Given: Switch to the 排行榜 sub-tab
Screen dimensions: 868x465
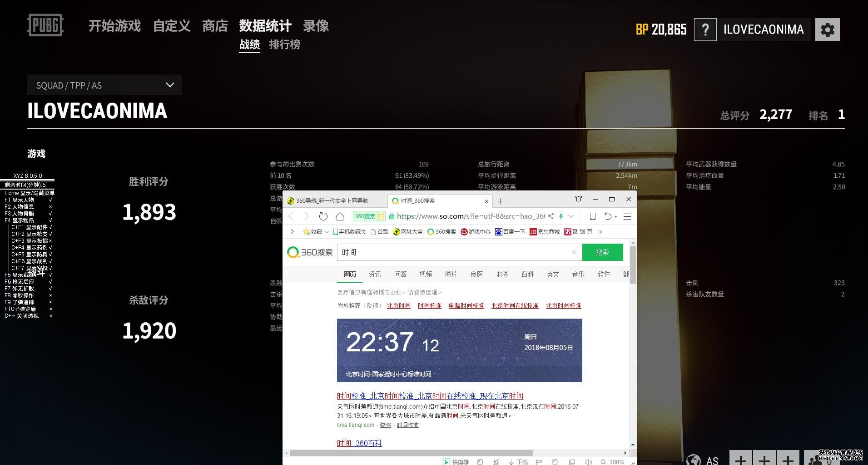Looking at the screenshot, I should 284,45.
